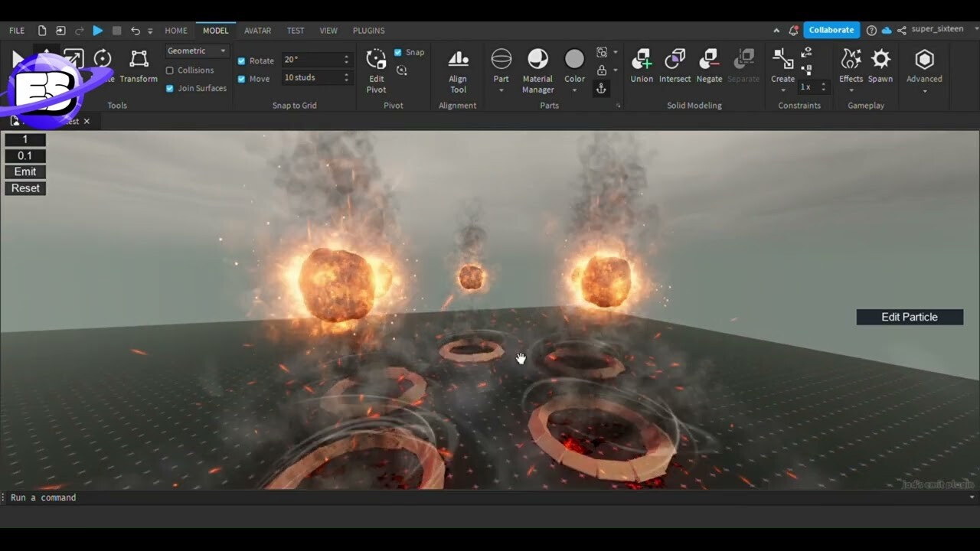
Task: Enable the Collisions checkbox
Action: click(x=169, y=70)
